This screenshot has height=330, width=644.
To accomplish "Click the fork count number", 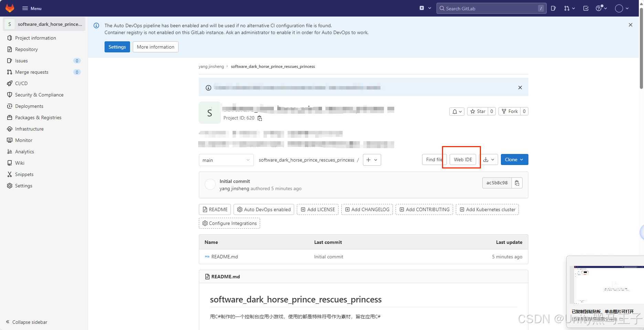I will (524, 111).
